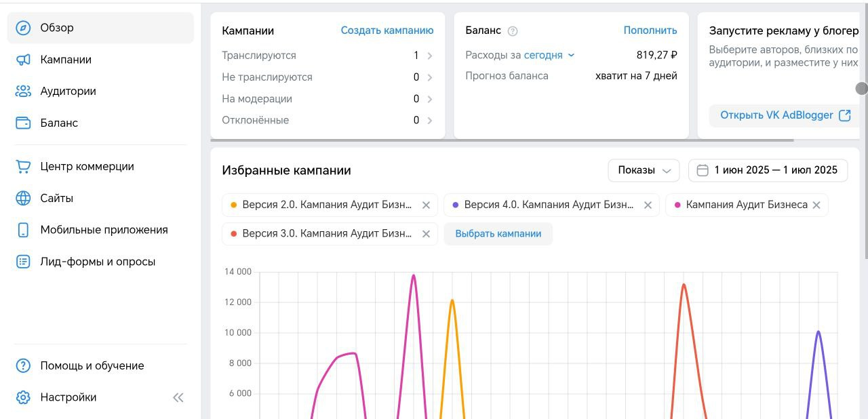868x419 pixels.
Task: Remove Версия 4.0 campaign chip
Action: 648,205
